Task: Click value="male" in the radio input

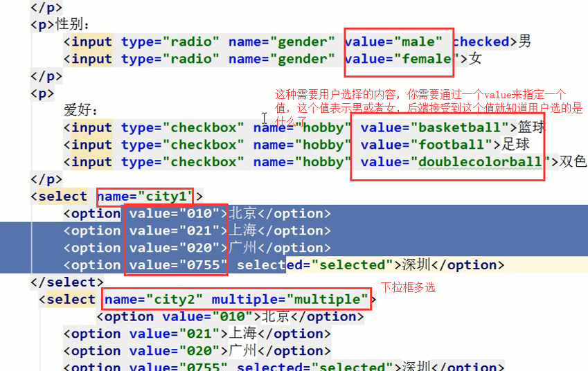Action: 394,42
